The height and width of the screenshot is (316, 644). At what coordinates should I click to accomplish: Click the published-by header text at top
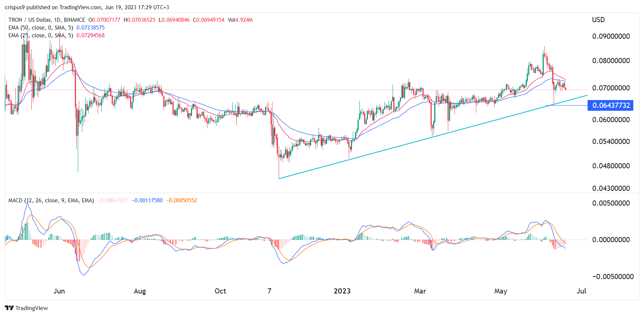click(x=87, y=7)
